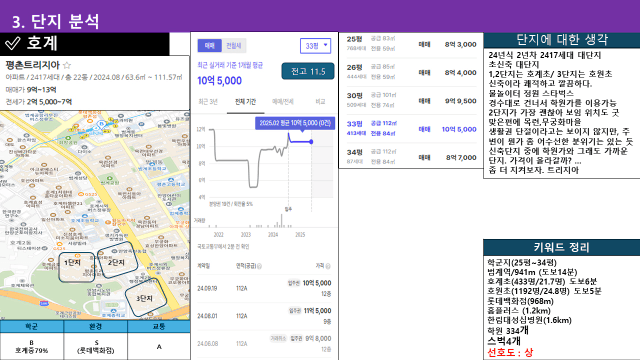Click the 계약일 column header

click(x=203, y=266)
